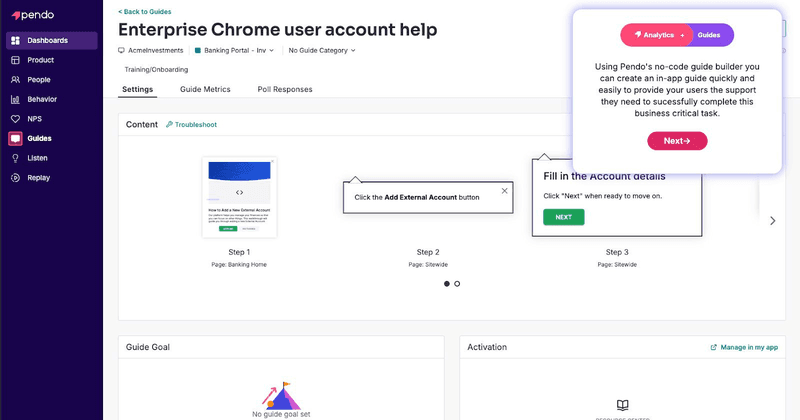Open the No Guide Category dropdown
Image resolution: width=800 pixels, height=420 pixels.
321,50
